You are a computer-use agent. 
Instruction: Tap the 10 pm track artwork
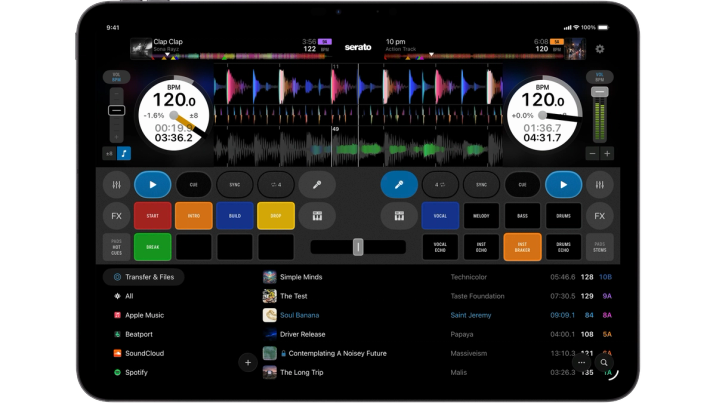click(x=575, y=48)
